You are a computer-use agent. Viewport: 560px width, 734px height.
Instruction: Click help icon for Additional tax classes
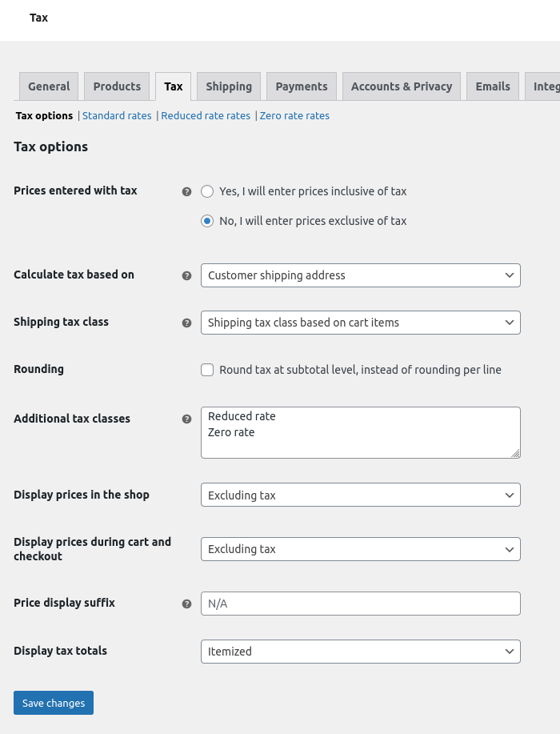[186, 419]
